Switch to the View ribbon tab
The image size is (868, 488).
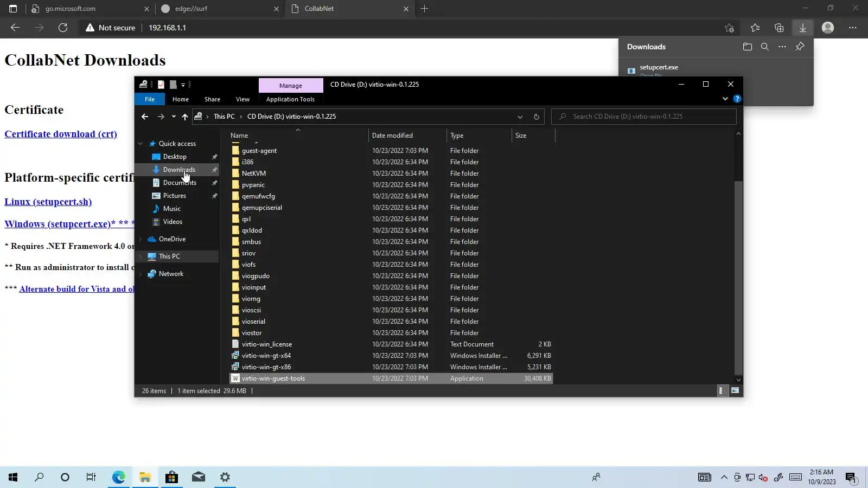coord(242,99)
